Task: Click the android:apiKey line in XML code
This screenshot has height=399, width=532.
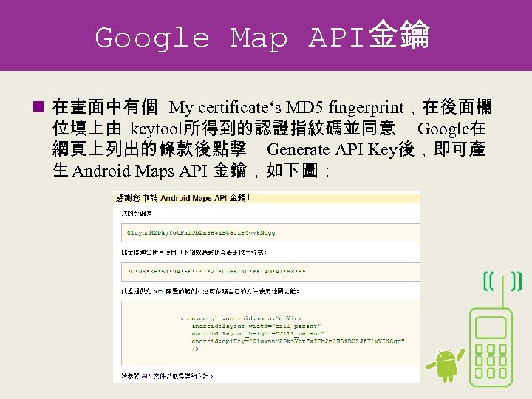Action: pyautogui.click(x=299, y=341)
